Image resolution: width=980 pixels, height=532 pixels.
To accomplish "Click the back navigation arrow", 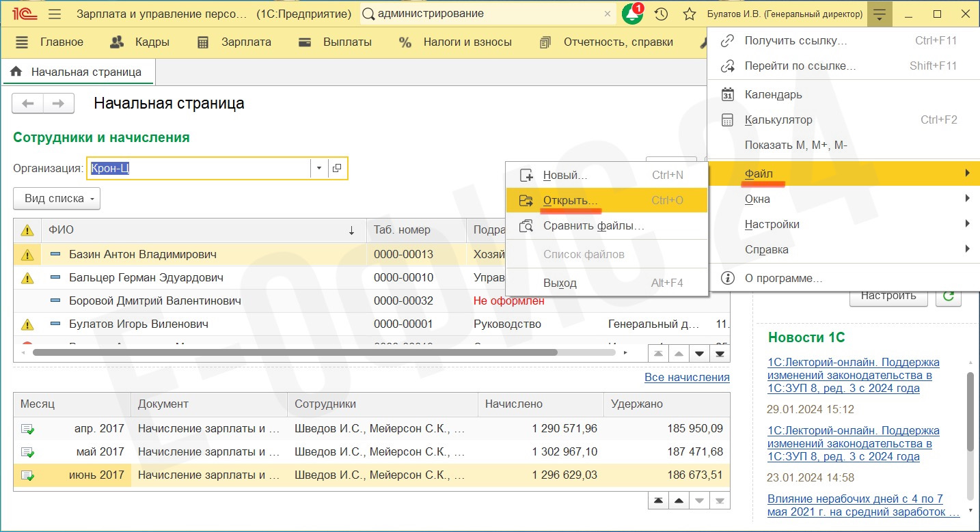I will point(28,104).
